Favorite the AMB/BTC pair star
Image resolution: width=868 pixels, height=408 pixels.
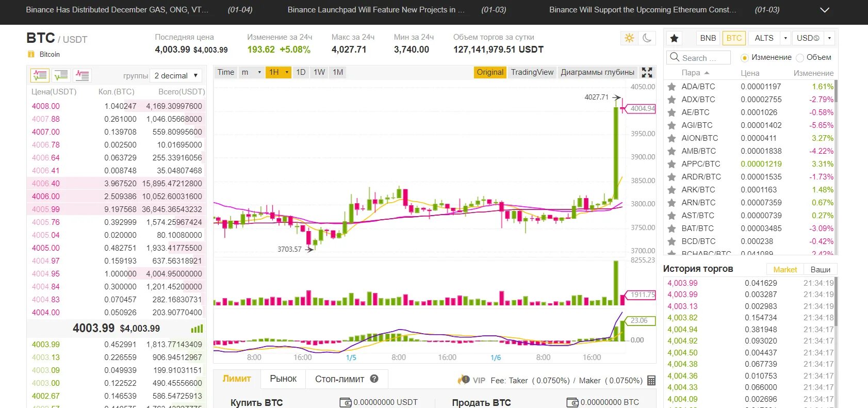(x=672, y=151)
